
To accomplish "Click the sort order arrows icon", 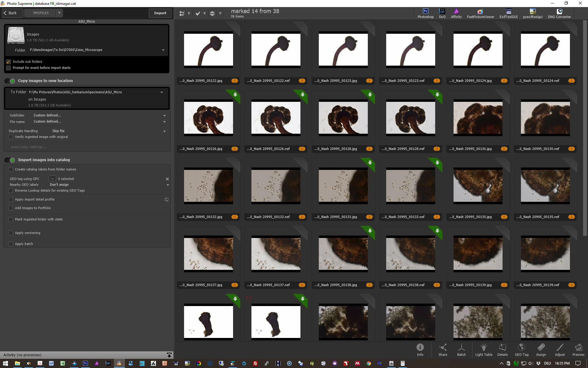I will [x=212, y=13].
